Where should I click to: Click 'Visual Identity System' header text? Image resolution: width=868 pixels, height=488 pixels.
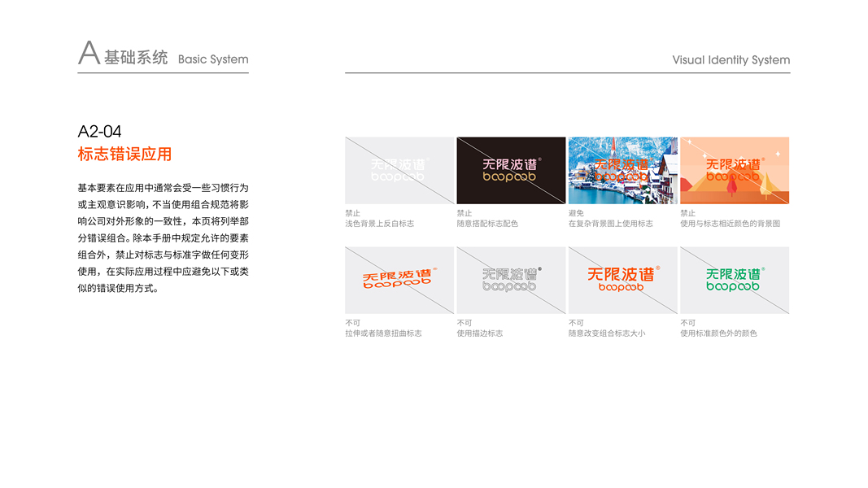pyautogui.click(x=731, y=59)
